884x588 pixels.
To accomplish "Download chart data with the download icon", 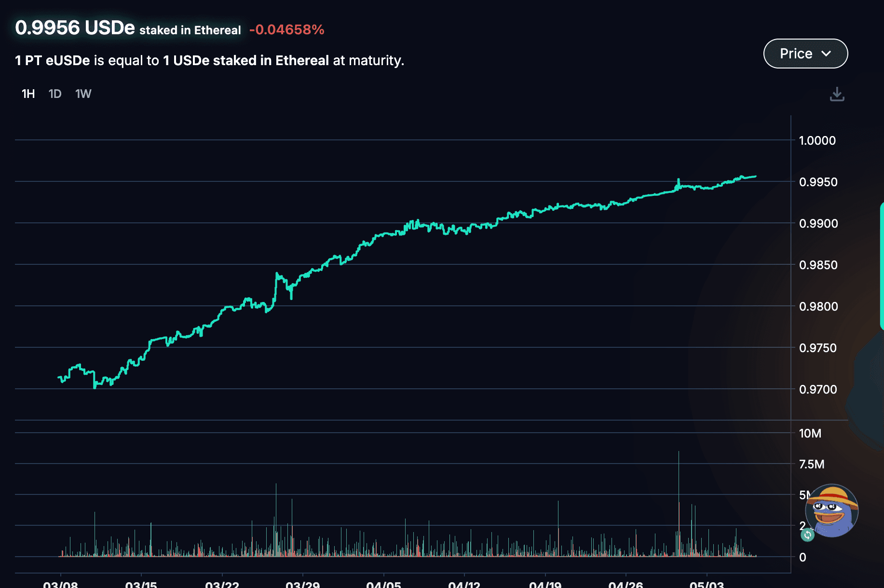I will click(837, 94).
